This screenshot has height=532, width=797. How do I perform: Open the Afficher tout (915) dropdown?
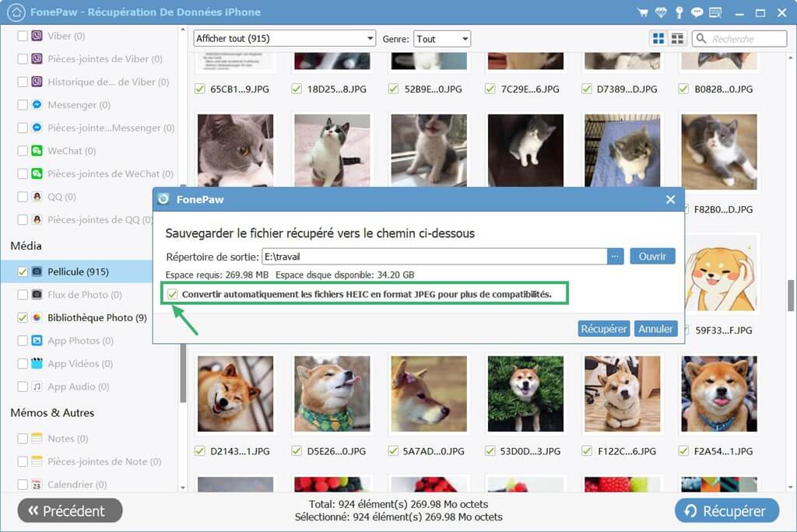click(x=284, y=39)
